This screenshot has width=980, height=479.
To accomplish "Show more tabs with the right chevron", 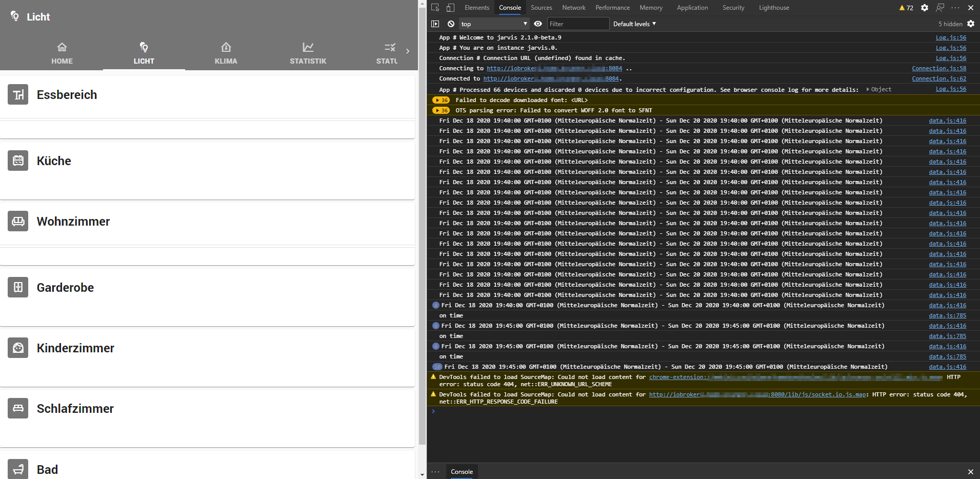I will click(x=408, y=51).
